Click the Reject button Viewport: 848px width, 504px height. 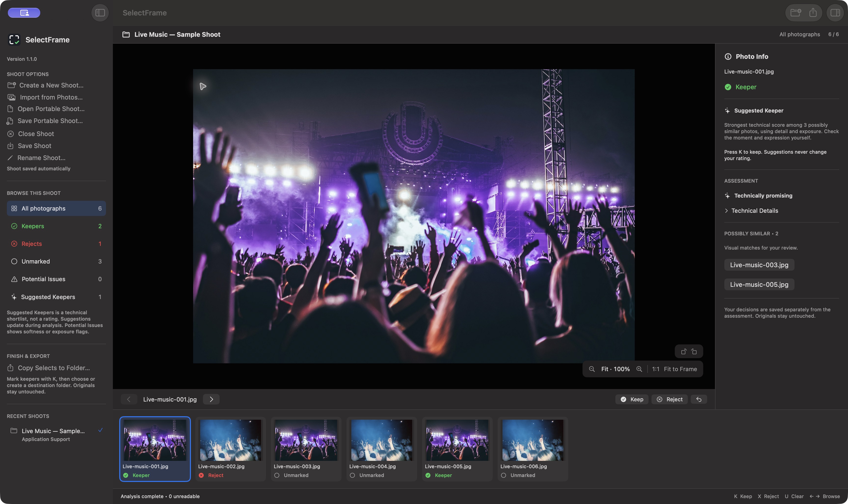(x=670, y=399)
